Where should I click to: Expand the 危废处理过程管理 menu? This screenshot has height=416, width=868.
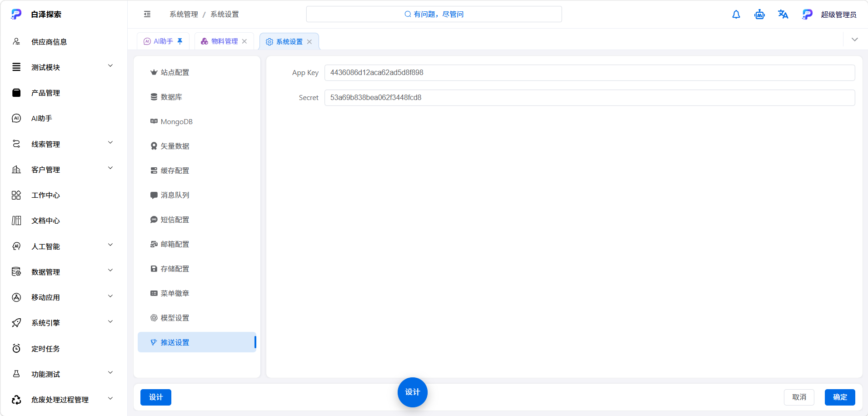64,400
